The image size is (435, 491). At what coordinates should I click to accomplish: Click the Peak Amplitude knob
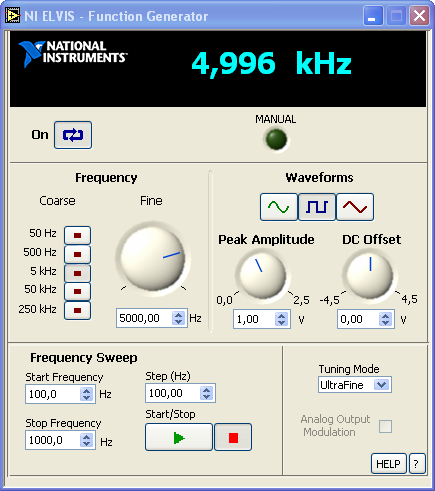263,275
